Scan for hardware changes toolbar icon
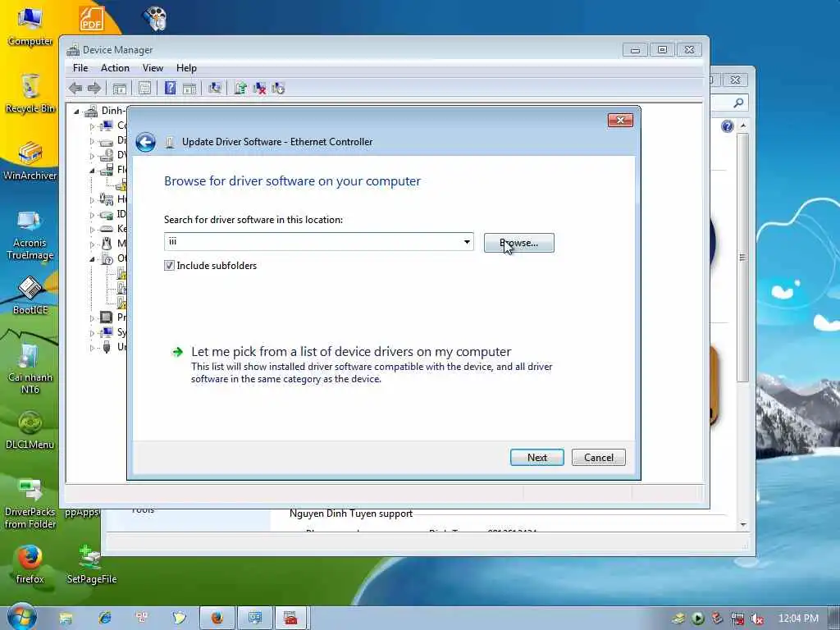840x630 pixels. [x=215, y=88]
